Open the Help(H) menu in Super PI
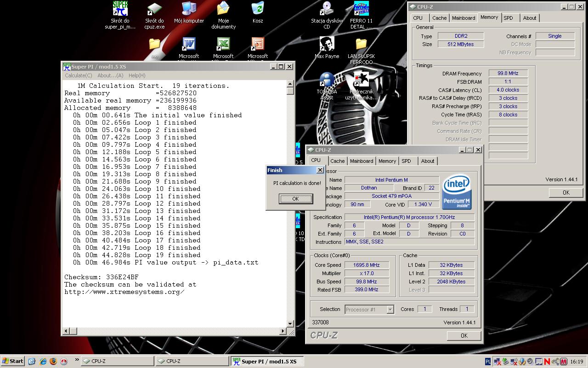The height and width of the screenshot is (368, 588). [x=137, y=75]
